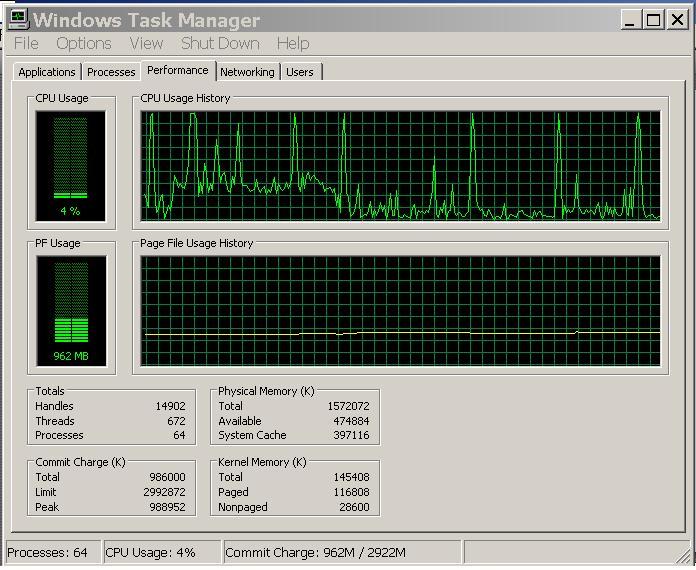Click the Peak label in Commit Charge
Image resolution: width=696 pixels, height=570 pixels.
[x=47, y=507]
